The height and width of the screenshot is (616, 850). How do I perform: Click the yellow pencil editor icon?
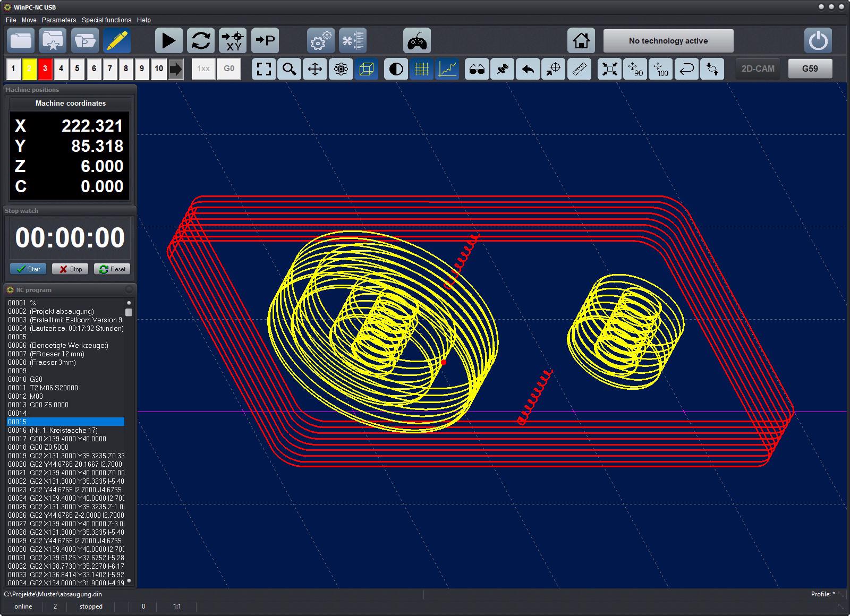coord(117,41)
